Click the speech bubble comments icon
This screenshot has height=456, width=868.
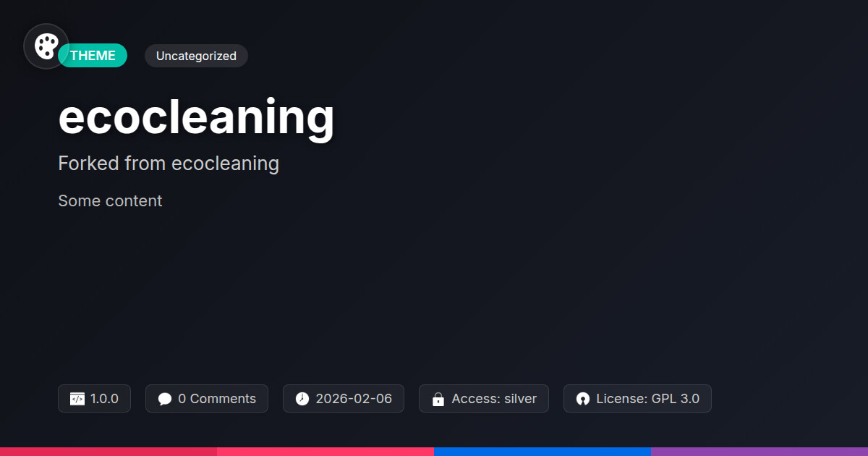click(165, 399)
